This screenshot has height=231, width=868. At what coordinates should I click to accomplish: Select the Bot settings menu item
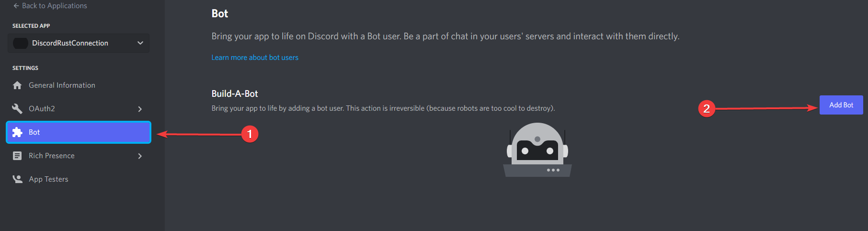tap(79, 132)
